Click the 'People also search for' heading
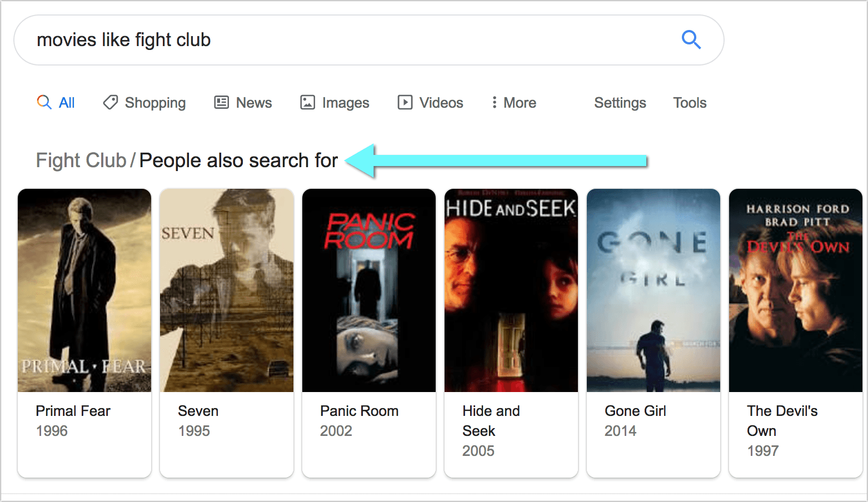868x502 pixels. 238,160
